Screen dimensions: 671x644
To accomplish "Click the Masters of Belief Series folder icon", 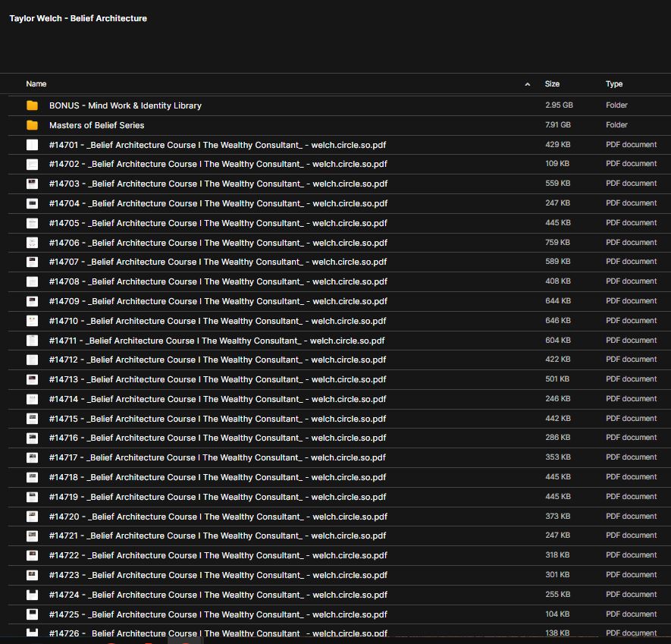I will [32, 125].
